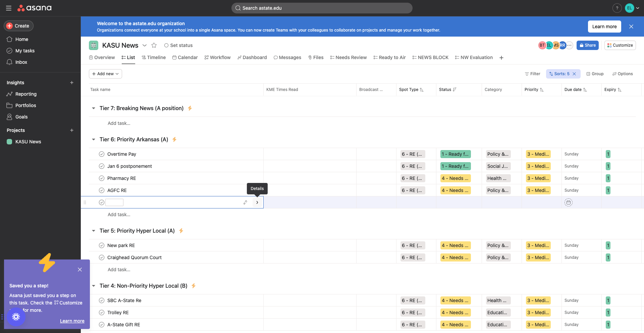Click Tier 7 lightning rule icon
Viewport: 644px width, 333px height.
190,108
